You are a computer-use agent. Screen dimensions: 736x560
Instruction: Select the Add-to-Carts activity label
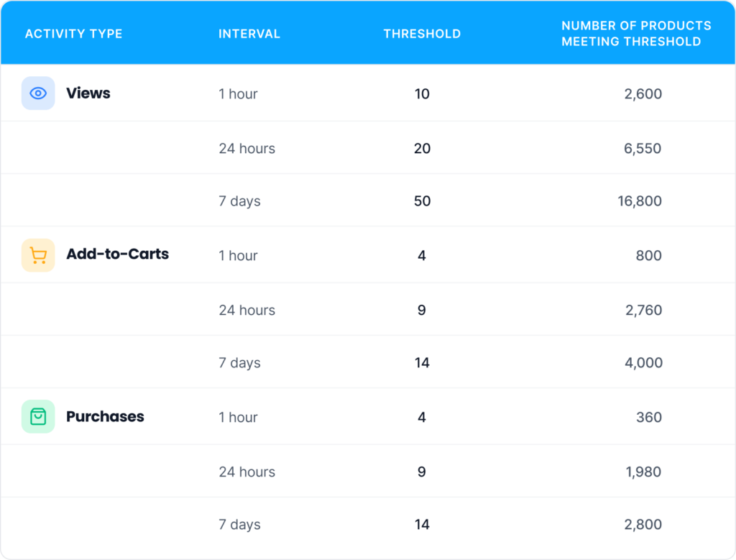tap(117, 254)
